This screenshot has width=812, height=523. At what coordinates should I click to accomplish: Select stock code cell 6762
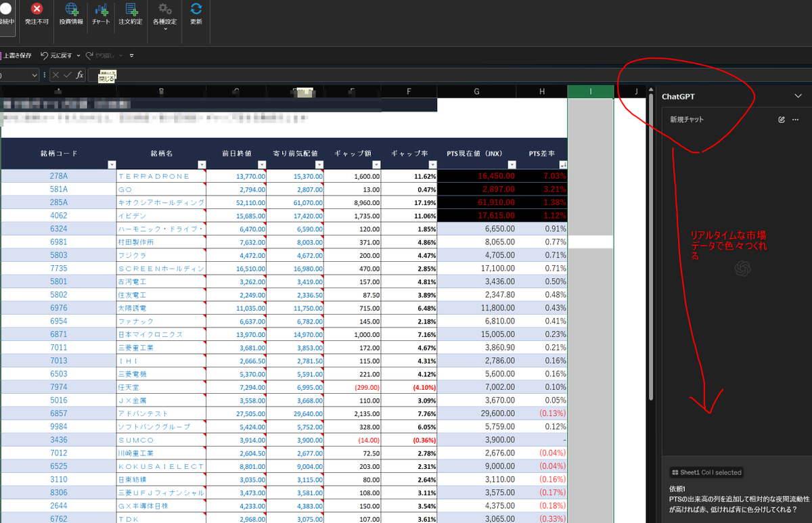[59, 519]
